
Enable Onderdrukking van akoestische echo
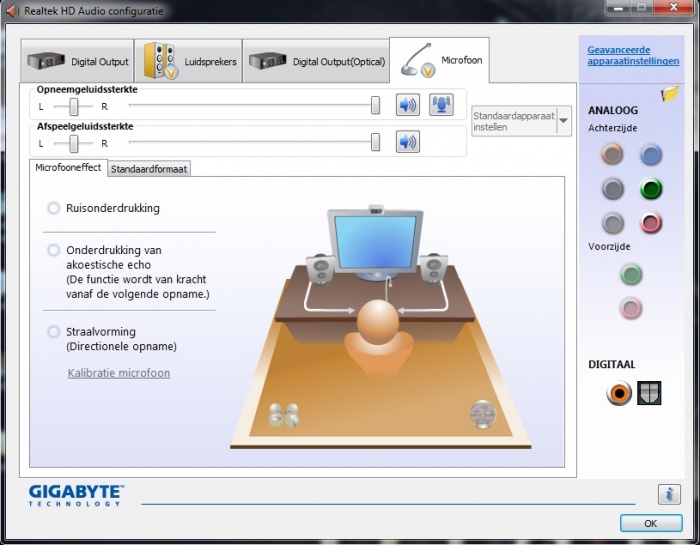pos(54,250)
